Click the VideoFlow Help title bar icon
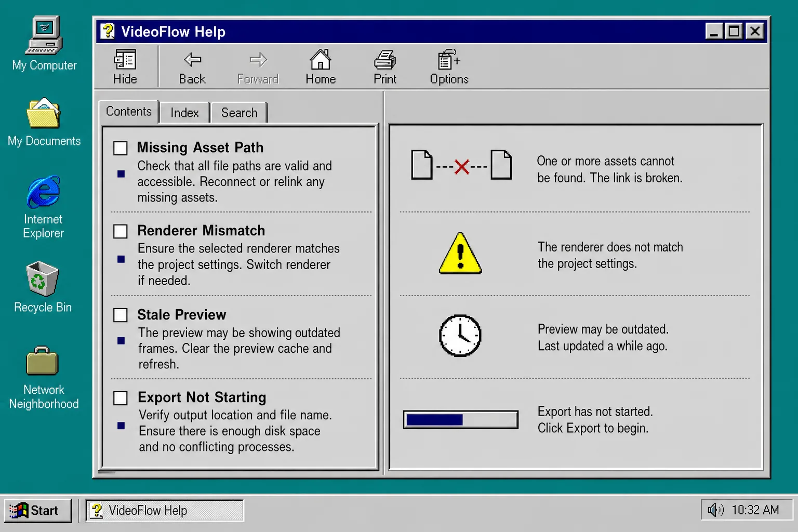Screen dimensions: 798x532 pos(108,31)
